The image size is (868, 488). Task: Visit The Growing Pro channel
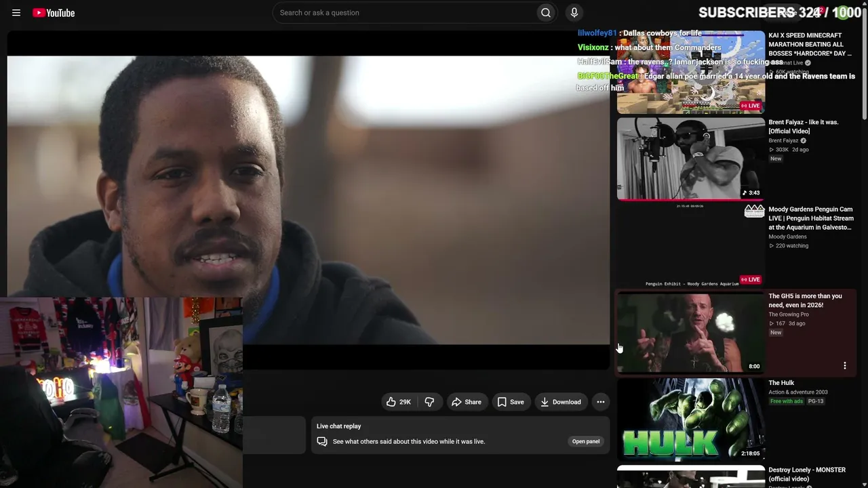789,314
